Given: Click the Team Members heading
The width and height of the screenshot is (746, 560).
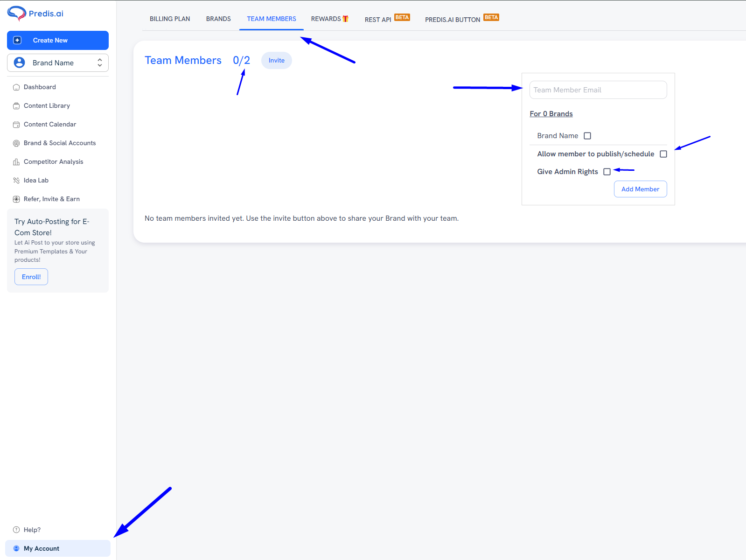Looking at the screenshot, I should pyautogui.click(x=183, y=60).
